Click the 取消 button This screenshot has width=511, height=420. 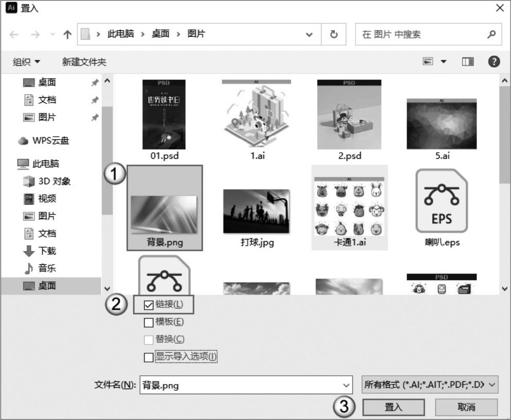[466, 407]
